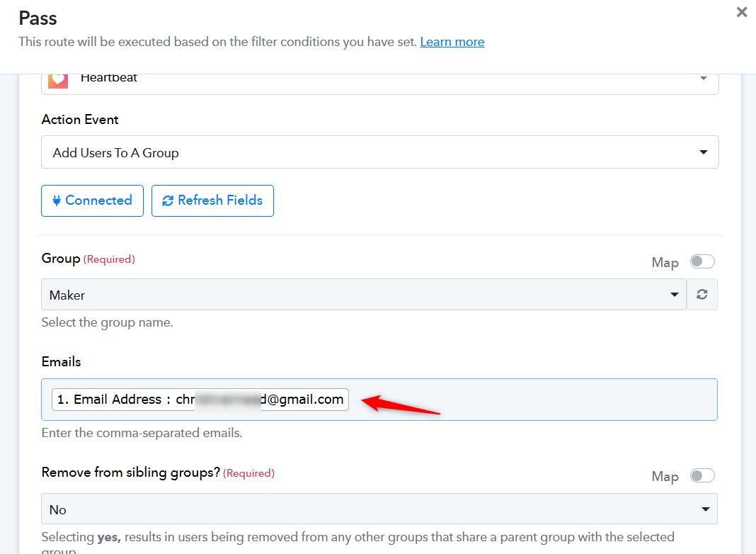Expand the Heartbeat app selector arrow
This screenshot has width=756, height=554.
(x=704, y=78)
